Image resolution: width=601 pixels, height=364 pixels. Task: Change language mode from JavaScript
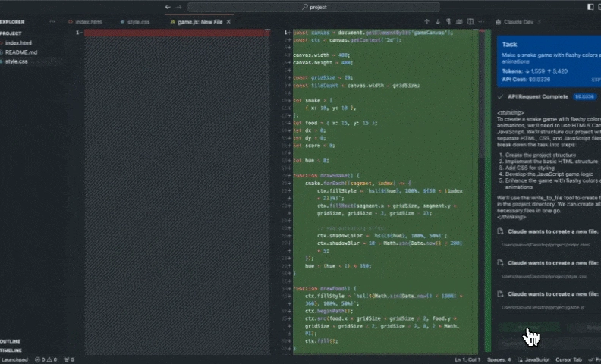point(536,359)
